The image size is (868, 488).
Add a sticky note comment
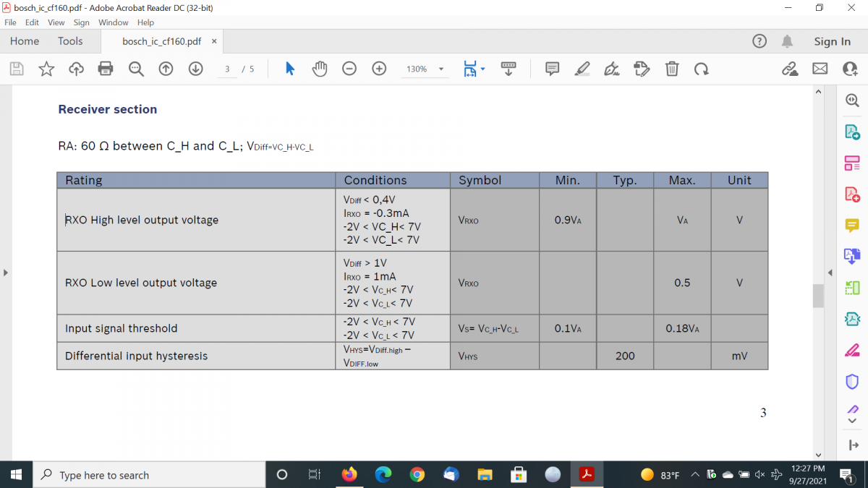pyautogui.click(x=553, y=69)
